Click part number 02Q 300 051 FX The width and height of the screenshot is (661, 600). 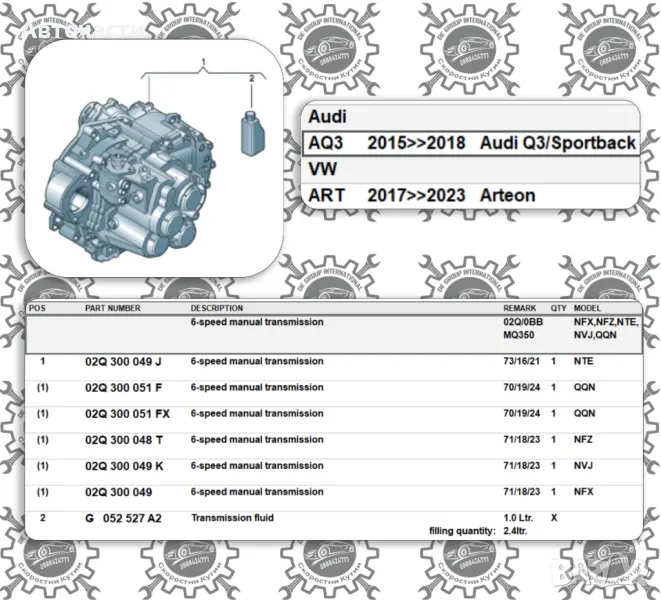pyautogui.click(x=127, y=414)
